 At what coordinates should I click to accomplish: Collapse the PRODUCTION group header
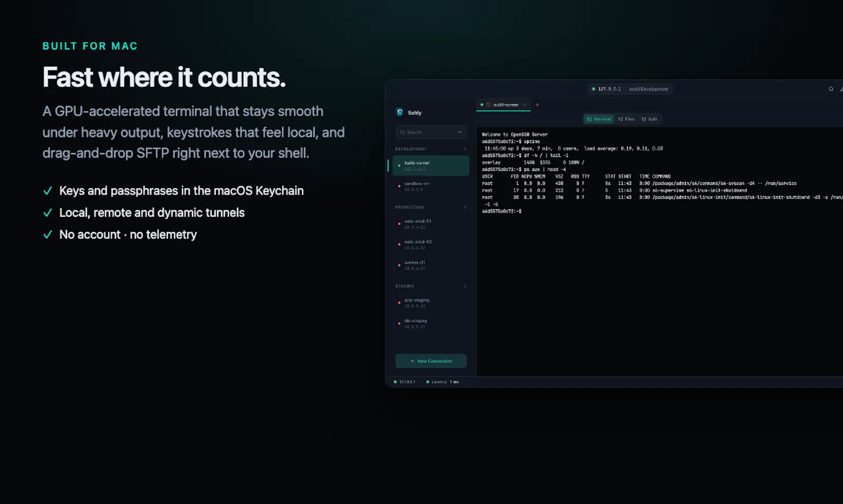click(x=431, y=207)
